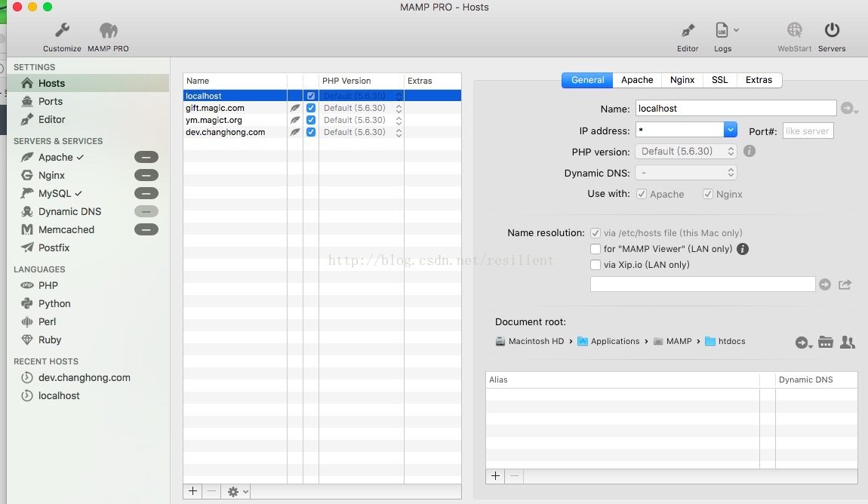The height and width of the screenshot is (504, 868).
Task: Select MySQL in the sidebar
Action: (x=55, y=194)
